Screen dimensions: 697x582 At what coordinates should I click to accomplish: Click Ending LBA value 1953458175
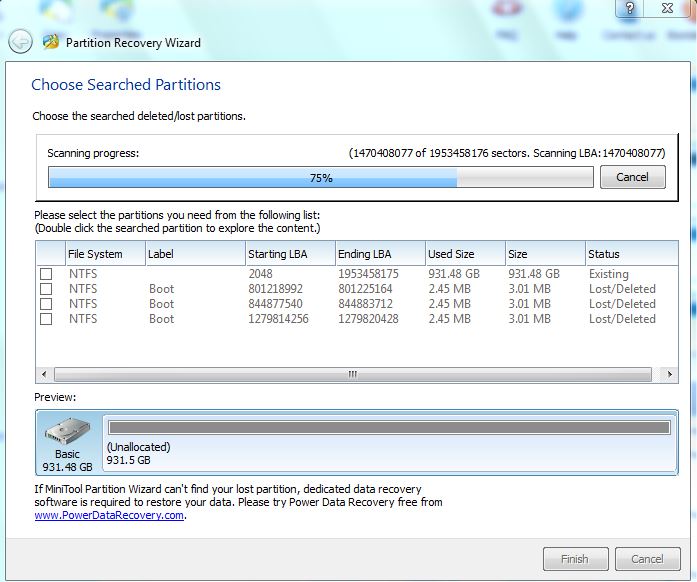pos(368,274)
